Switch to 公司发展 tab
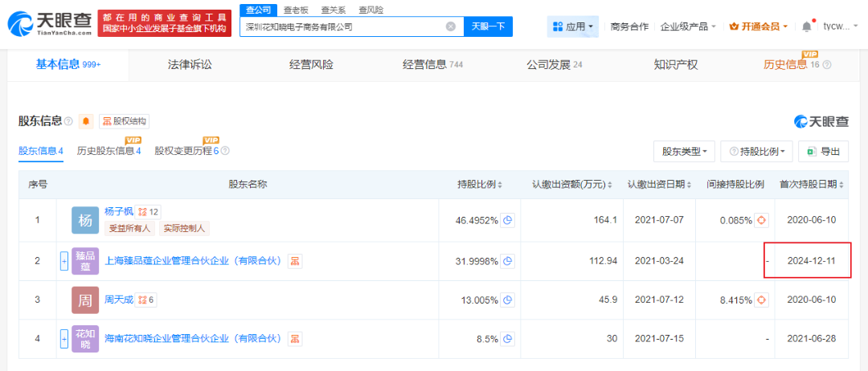This screenshot has height=371, width=868. click(554, 65)
